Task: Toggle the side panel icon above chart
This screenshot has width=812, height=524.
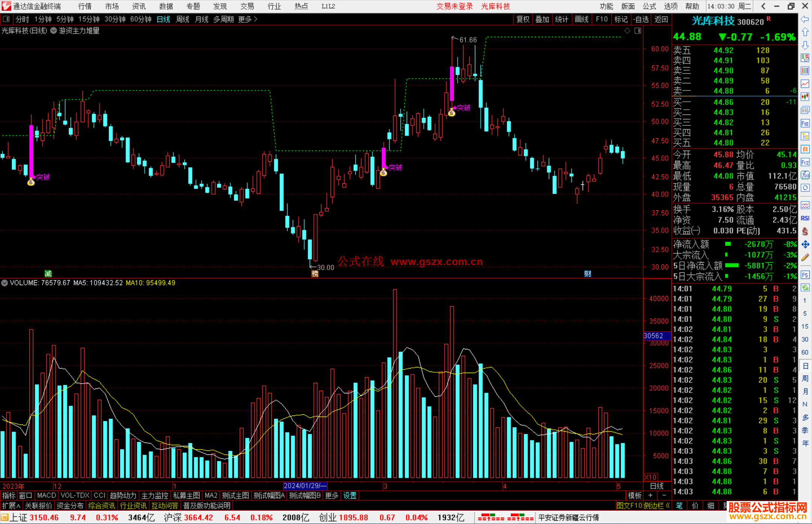Action: (x=638, y=31)
